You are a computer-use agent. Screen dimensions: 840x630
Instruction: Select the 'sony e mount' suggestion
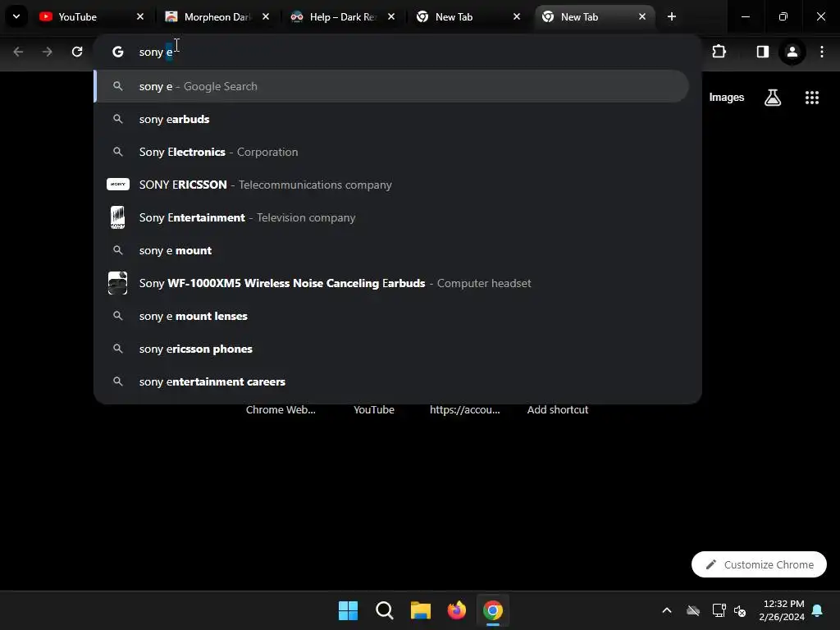(x=391, y=250)
